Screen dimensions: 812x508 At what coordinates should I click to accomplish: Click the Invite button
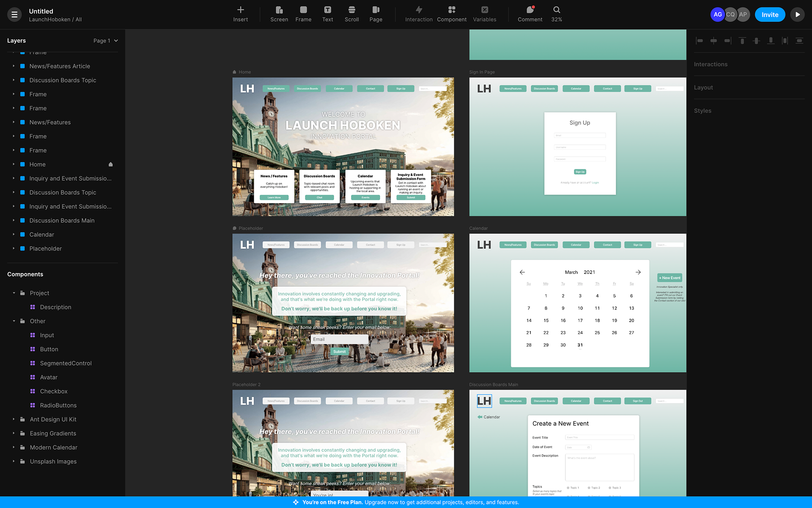coord(770,14)
